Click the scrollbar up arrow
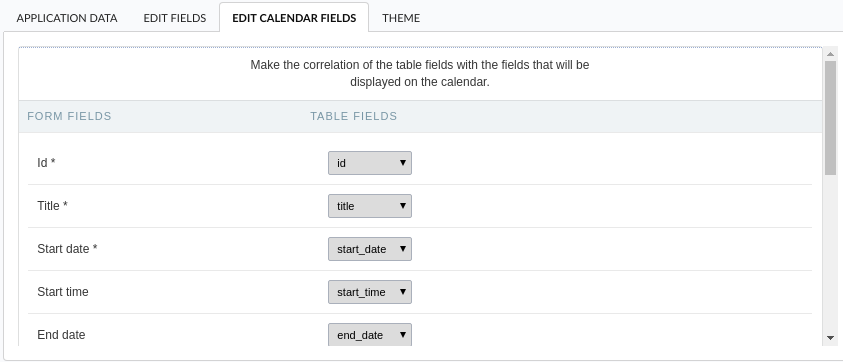Viewport: 843px width, 362px height. pos(830,54)
